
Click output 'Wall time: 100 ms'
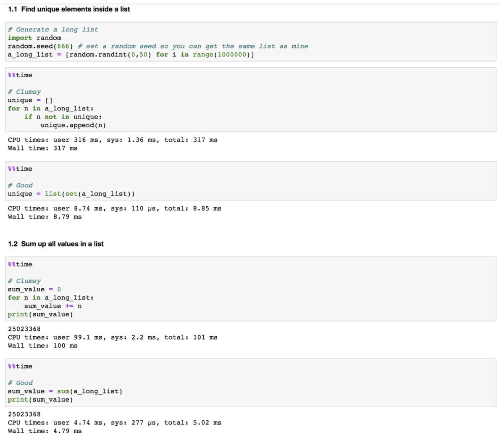pyautogui.click(x=43, y=346)
